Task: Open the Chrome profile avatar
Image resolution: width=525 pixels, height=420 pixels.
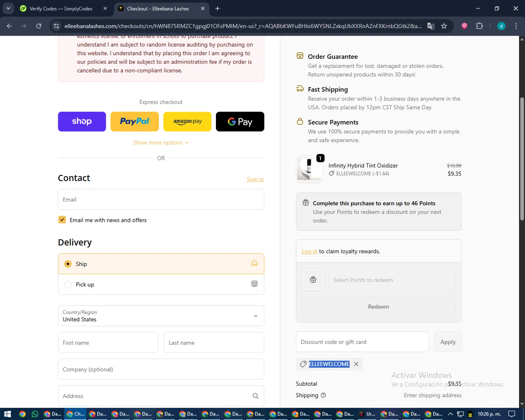Action: [501, 26]
